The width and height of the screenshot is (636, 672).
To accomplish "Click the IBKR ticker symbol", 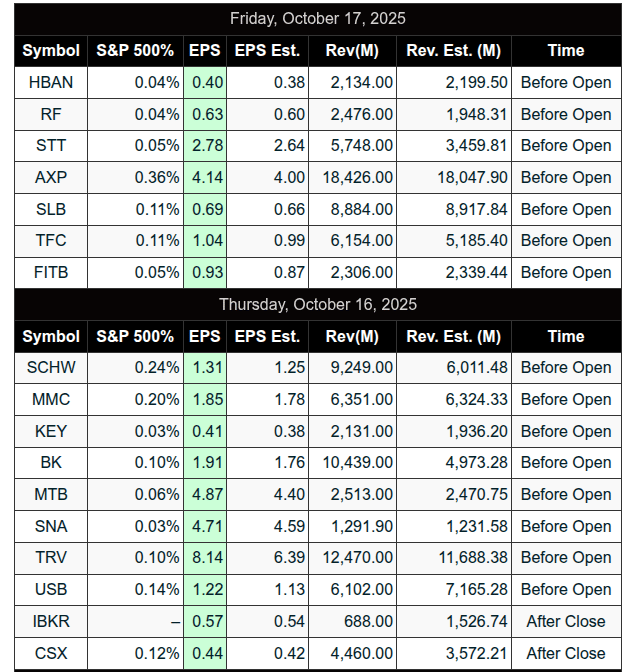I will point(51,621).
